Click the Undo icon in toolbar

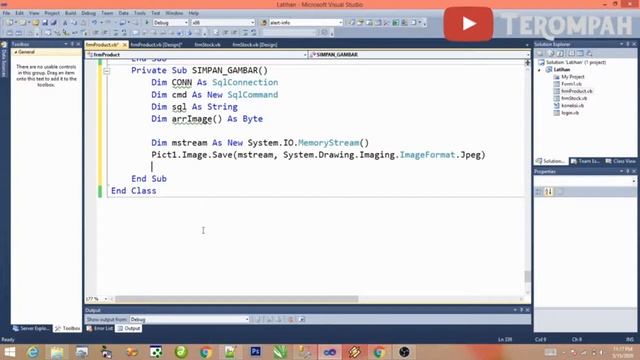94,22
